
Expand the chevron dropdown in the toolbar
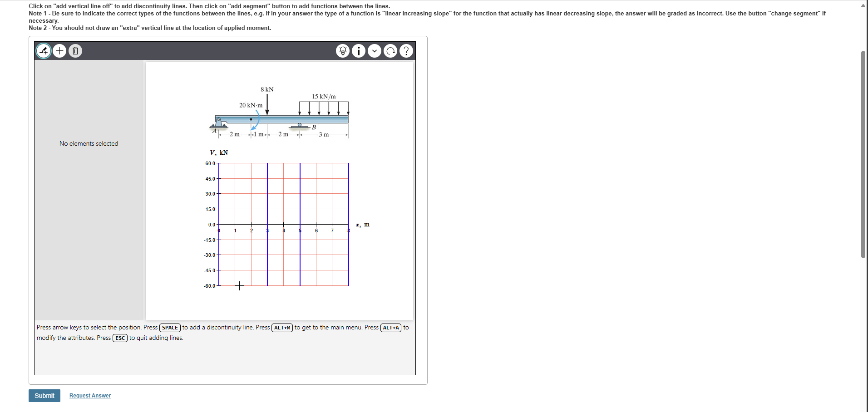[375, 51]
